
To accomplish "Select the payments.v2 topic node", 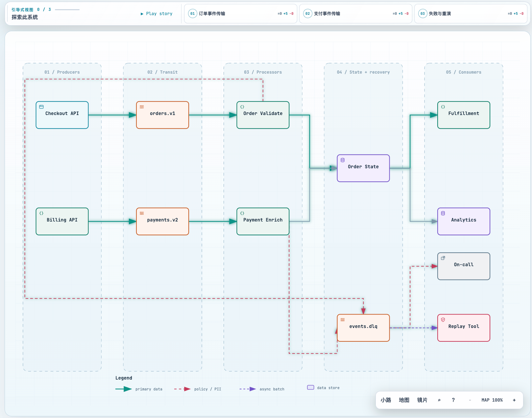I will 162,221.
